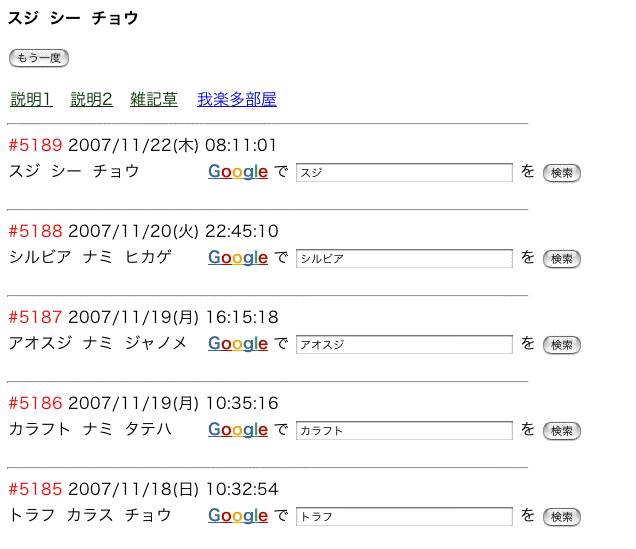Click the もう一度 button
This screenshot has width=636, height=549.
point(39,58)
